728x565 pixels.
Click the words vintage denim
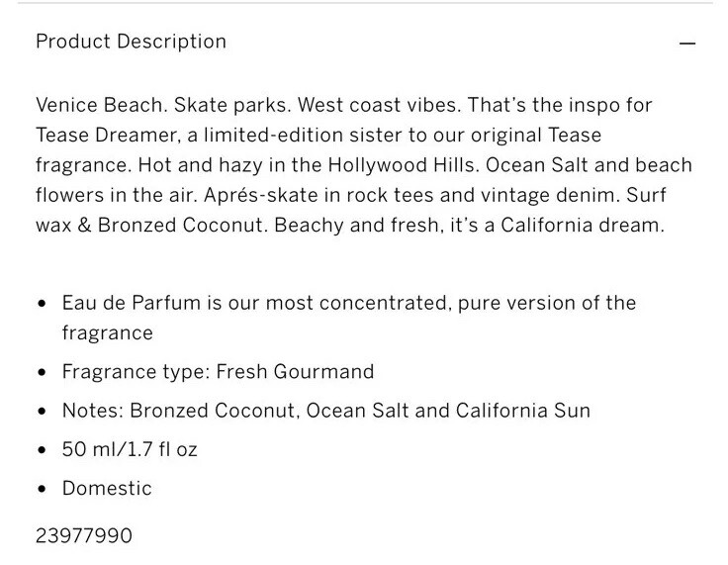550,195
